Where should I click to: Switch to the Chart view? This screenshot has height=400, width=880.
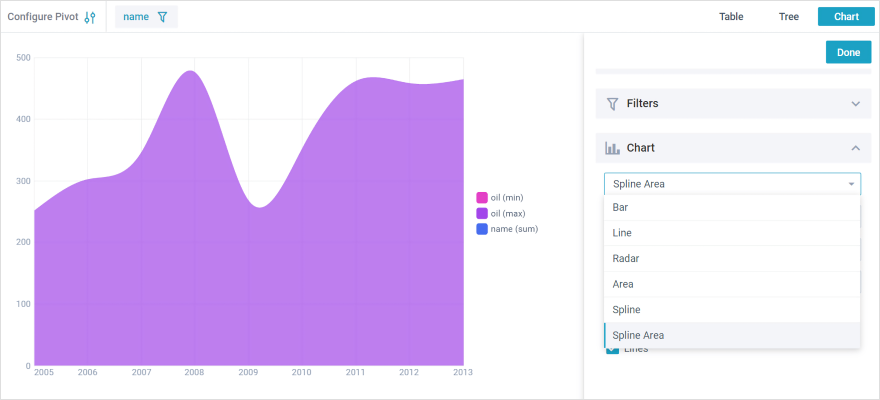click(846, 17)
